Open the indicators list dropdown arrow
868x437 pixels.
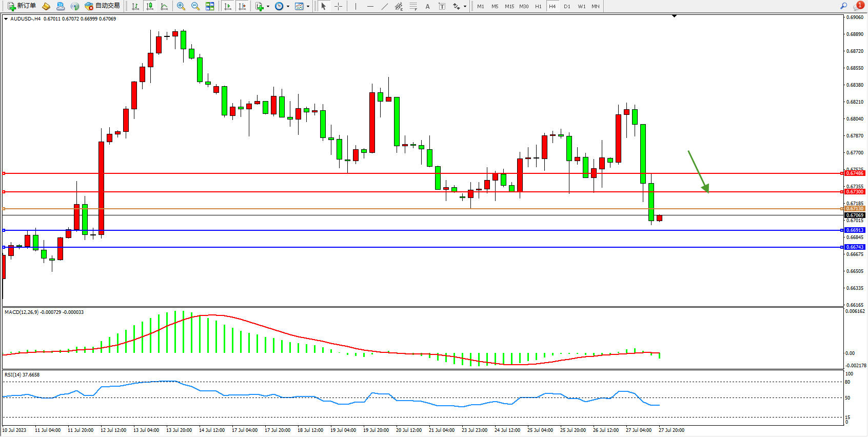tap(268, 7)
